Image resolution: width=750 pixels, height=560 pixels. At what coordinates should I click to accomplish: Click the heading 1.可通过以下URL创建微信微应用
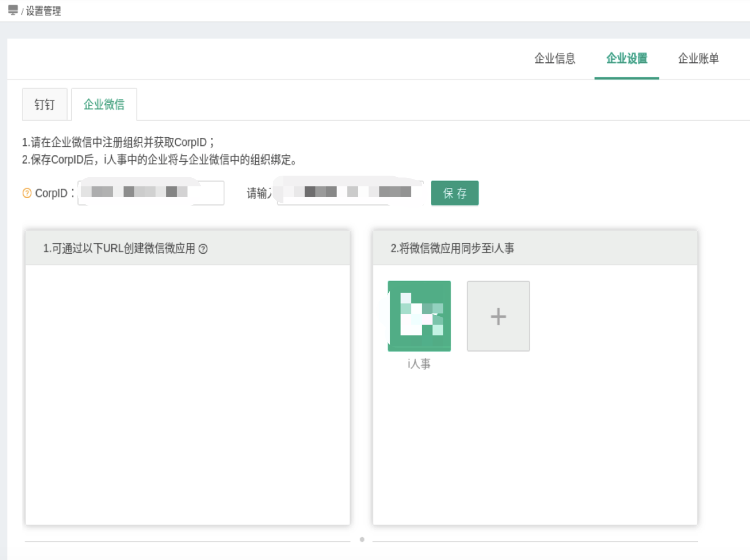pyautogui.click(x=119, y=249)
